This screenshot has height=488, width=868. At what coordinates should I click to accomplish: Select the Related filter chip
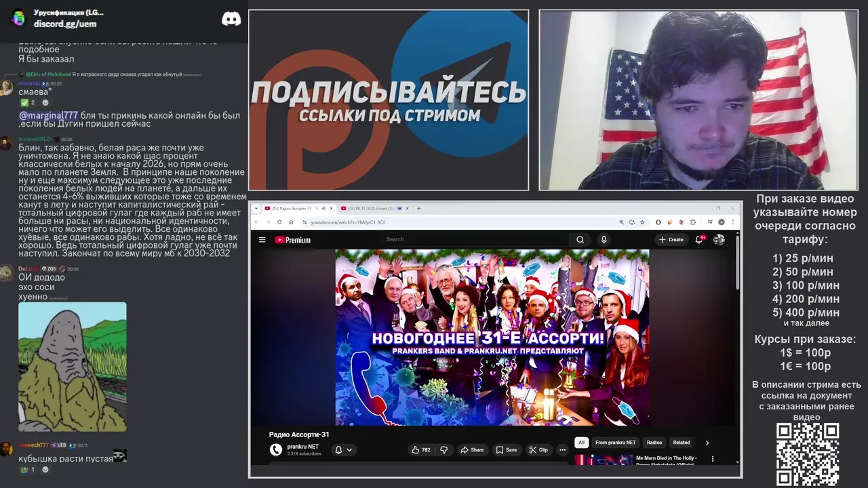[682, 443]
